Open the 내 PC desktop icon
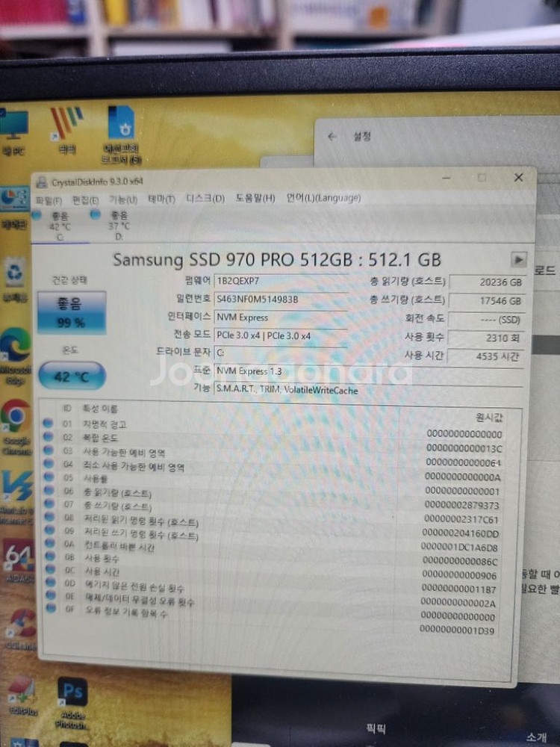Screen dimensions: 560x747 point(13,132)
